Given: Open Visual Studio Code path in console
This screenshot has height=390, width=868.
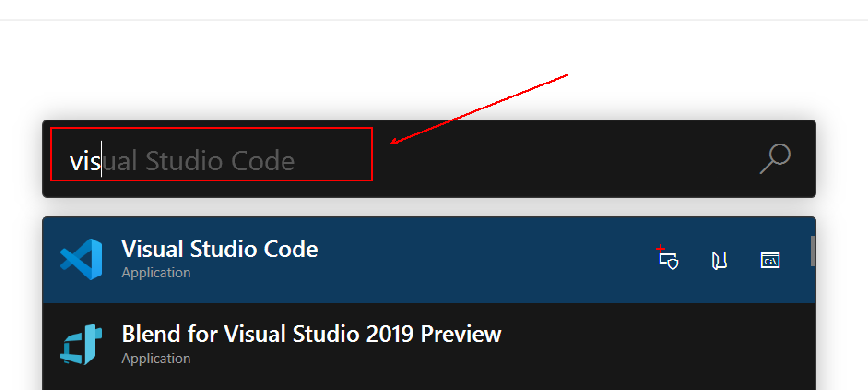Looking at the screenshot, I should point(770,260).
